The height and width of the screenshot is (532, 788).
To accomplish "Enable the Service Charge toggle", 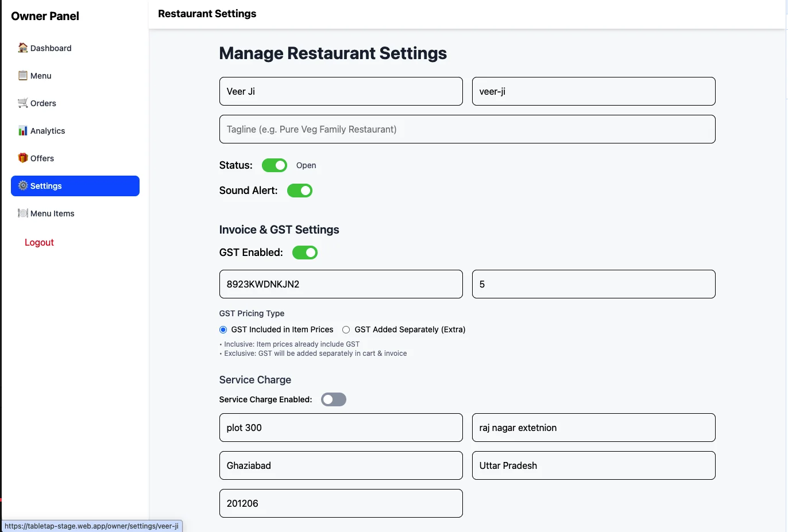I will point(333,399).
